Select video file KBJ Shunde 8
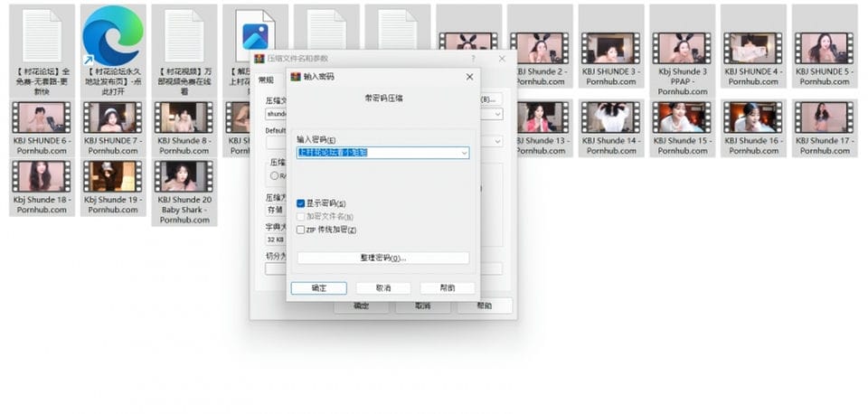 pos(184,127)
